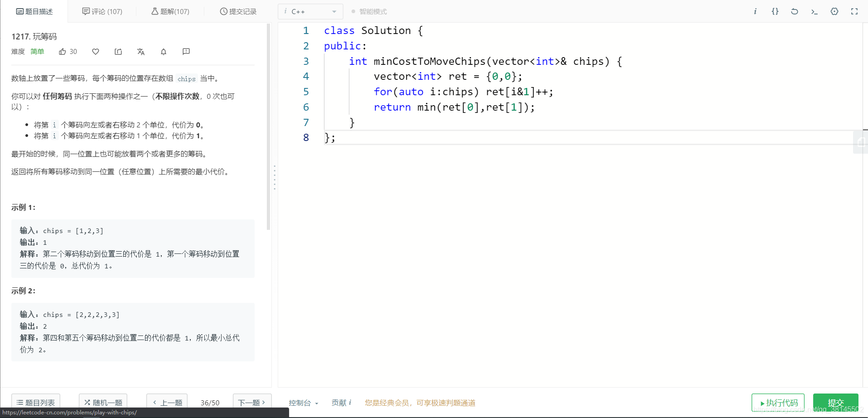Click the reset code icon
The height and width of the screenshot is (418, 868).
(795, 11)
